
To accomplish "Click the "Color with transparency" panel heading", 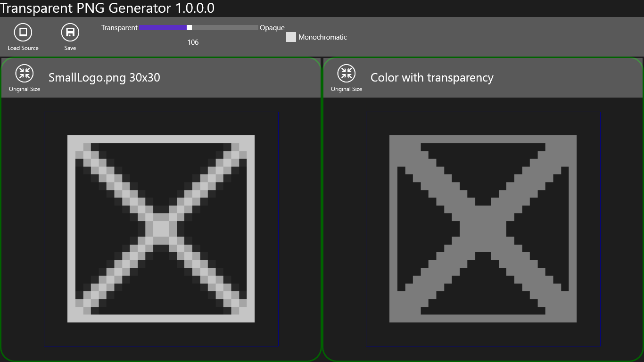I will (432, 78).
